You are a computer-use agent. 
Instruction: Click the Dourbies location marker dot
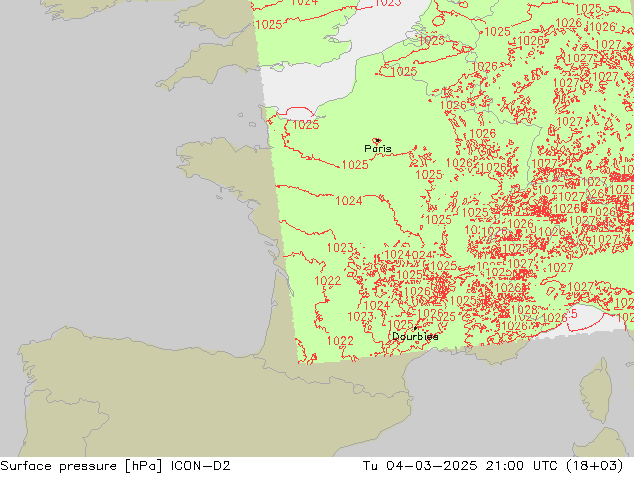click(x=415, y=328)
